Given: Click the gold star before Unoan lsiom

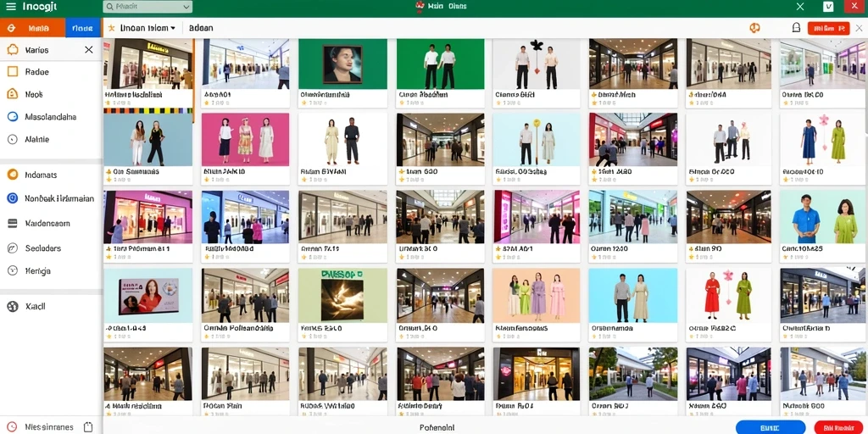Looking at the screenshot, I should pos(111,28).
